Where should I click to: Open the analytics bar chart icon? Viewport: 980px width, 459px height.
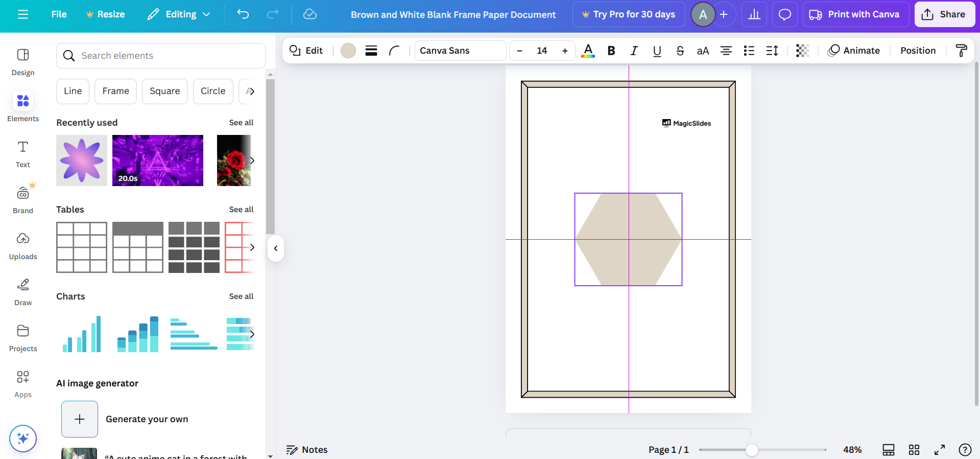tap(754, 14)
